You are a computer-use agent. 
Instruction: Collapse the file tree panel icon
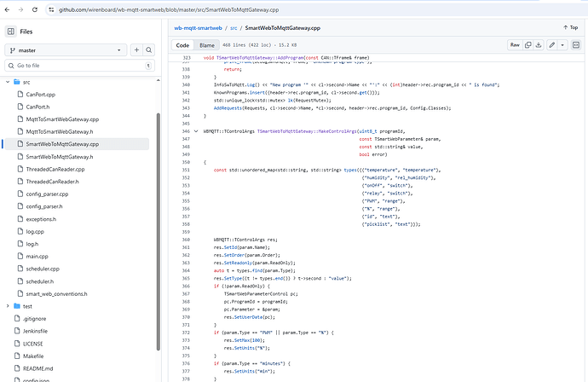(x=11, y=32)
